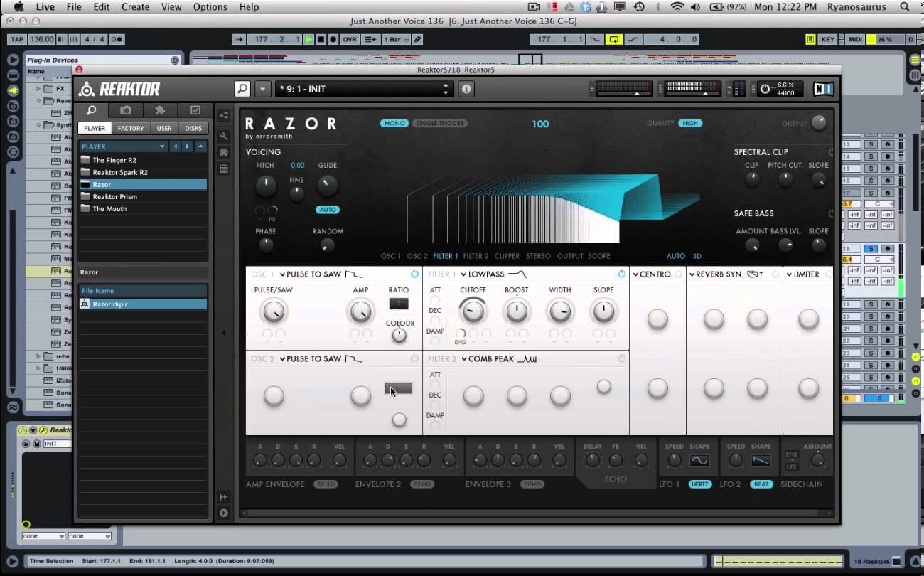Click the Time Machine icon in menu bar
This screenshot has height=576, width=924.
639,6
